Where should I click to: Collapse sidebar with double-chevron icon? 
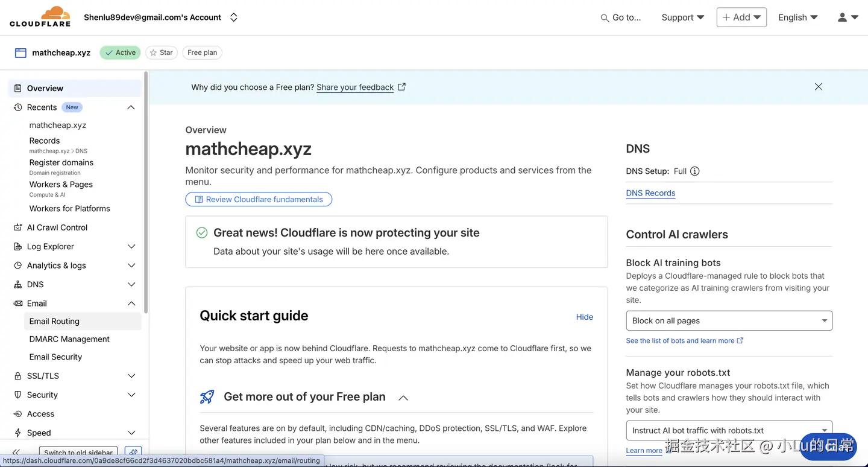click(16, 452)
